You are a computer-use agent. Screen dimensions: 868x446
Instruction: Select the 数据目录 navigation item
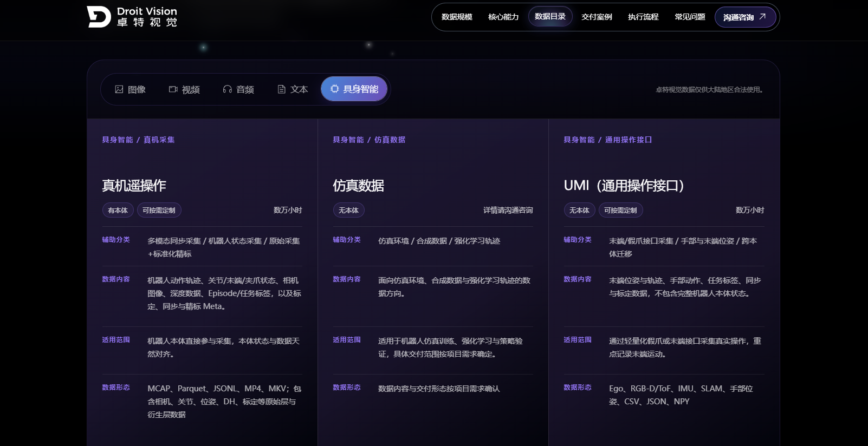tap(550, 17)
